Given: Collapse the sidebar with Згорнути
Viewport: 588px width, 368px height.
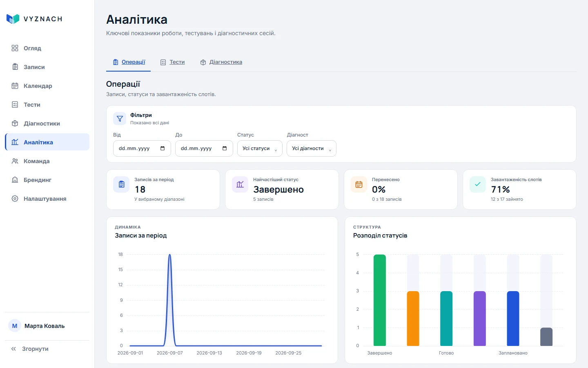Looking at the screenshot, I should [x=47, y=349].
